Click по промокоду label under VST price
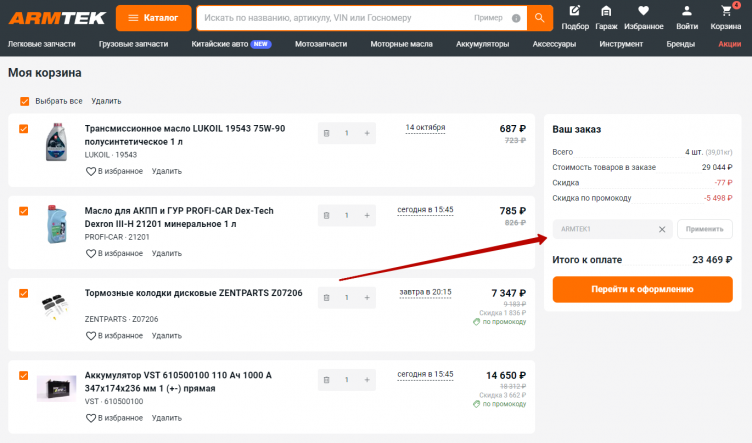Image resolution: width=752 pixels, height=443 pixels. [500, 404]
